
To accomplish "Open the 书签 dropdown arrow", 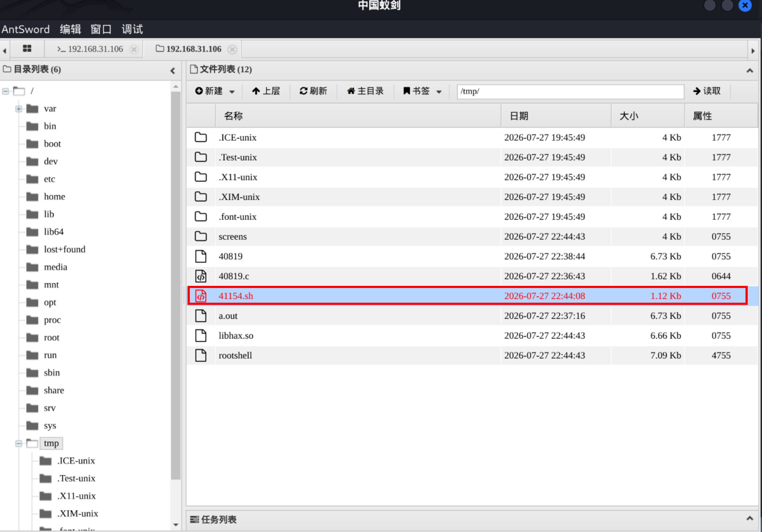I will (439, 92).
